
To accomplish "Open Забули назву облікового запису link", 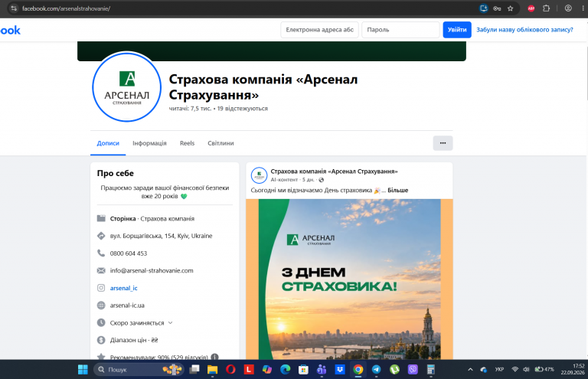I will click(x=524, y=30).
